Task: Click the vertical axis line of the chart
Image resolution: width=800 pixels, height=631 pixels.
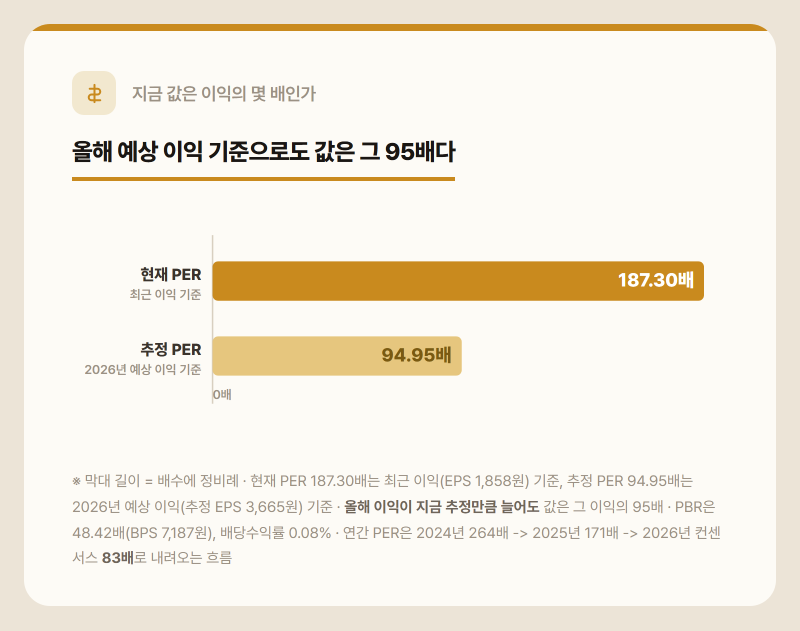Action: (x=212, y=319)
